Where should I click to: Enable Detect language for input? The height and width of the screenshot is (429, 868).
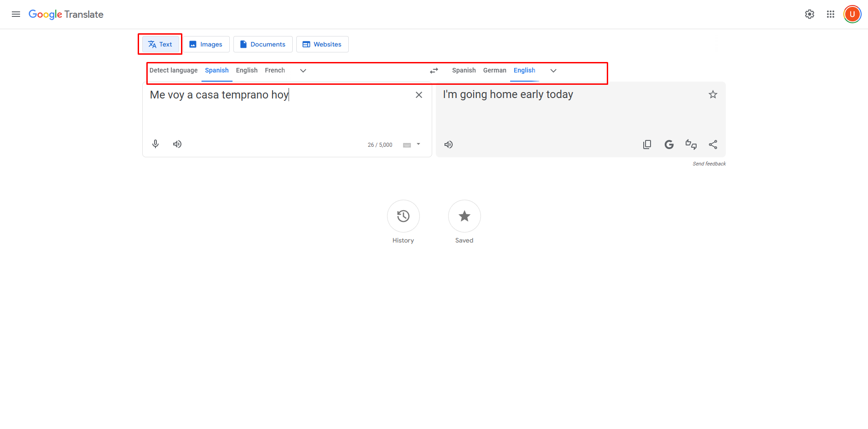click(173, 70)
